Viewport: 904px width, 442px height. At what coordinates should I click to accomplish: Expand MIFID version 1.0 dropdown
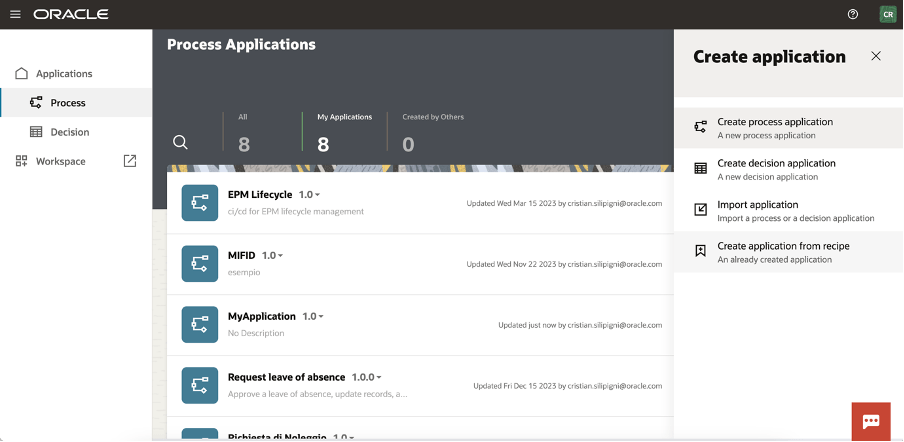[x=273, y=256]
